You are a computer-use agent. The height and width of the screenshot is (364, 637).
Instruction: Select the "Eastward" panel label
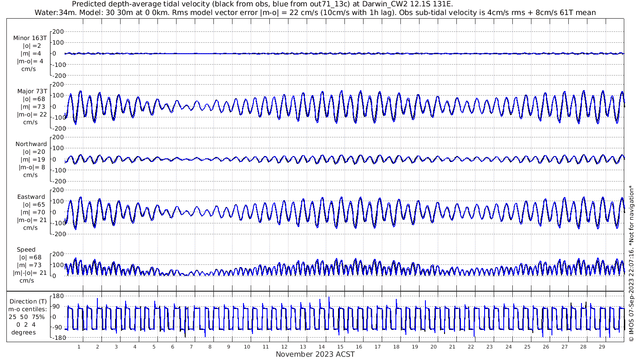[x=31, y=197]
